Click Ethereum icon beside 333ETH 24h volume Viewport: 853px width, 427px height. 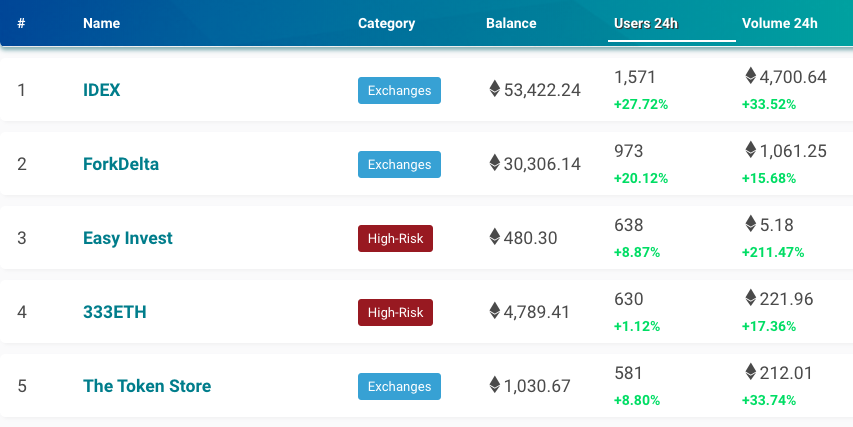751,297
